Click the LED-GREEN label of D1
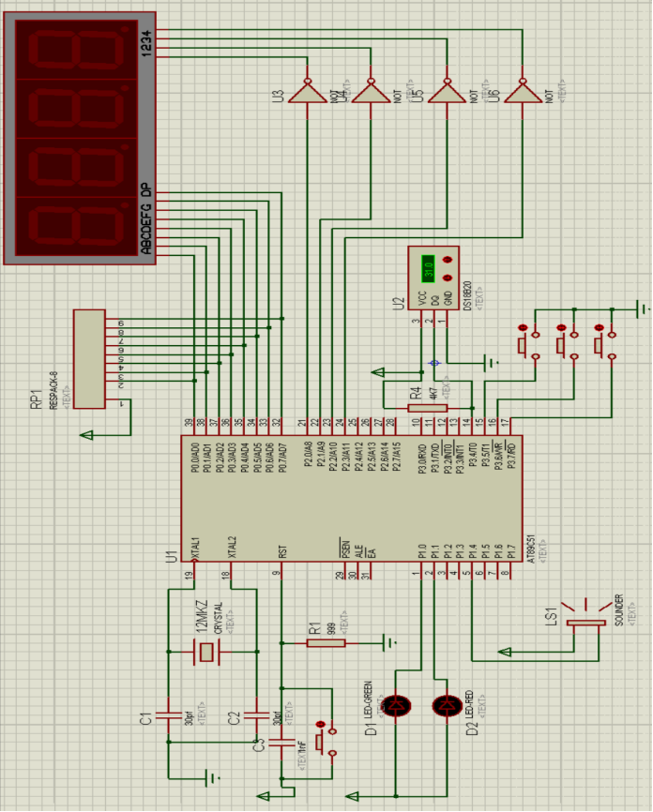Screen dimensions: 653x812 coord(369,699)
